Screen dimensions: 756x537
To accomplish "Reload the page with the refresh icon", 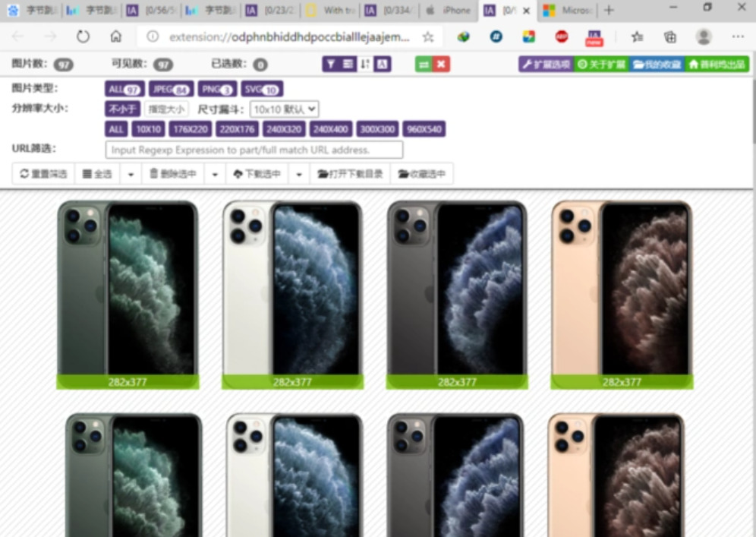I will pos(83,36).
